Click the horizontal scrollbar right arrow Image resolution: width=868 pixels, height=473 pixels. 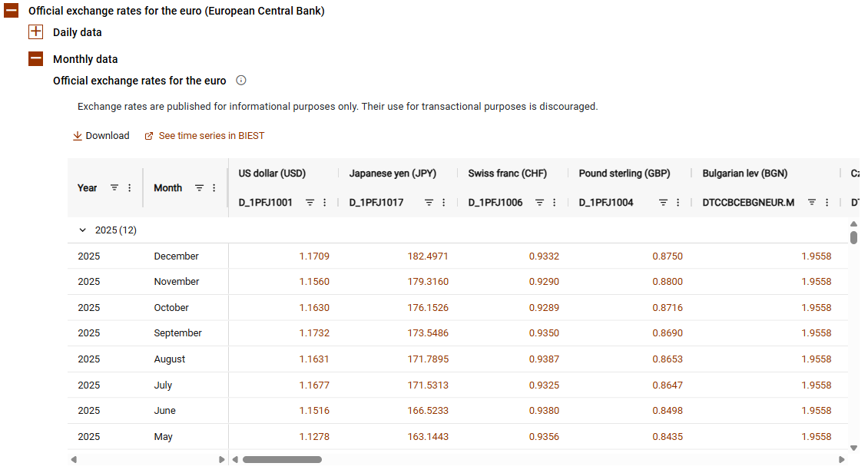[841, 460]
